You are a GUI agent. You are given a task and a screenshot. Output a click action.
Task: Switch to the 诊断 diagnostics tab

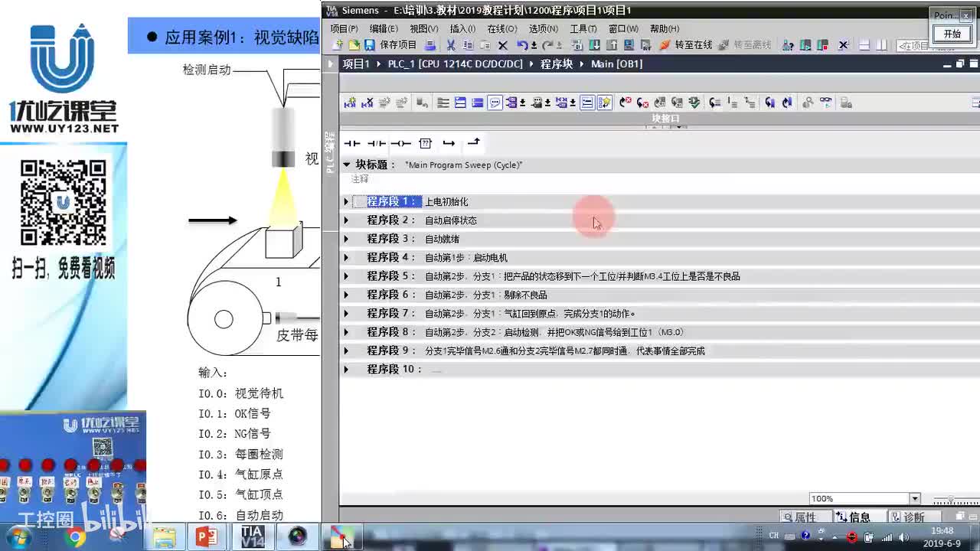coord(913,517)
